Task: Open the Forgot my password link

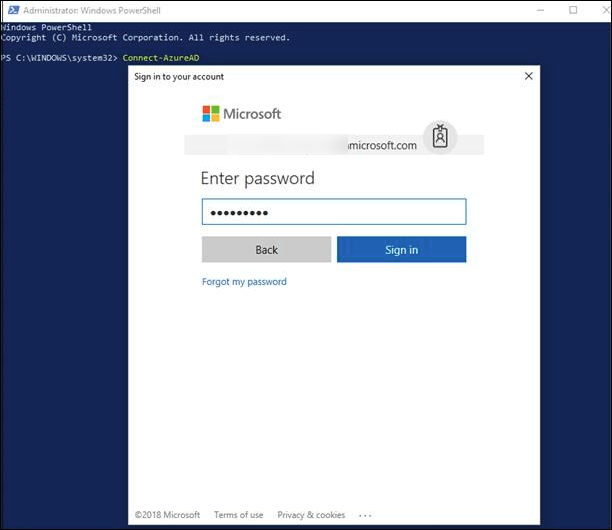Action: coord(244,282)
